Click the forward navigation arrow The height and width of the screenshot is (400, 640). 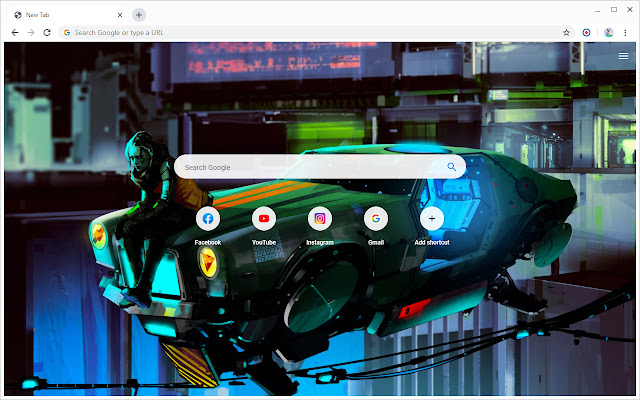point(31,33)
